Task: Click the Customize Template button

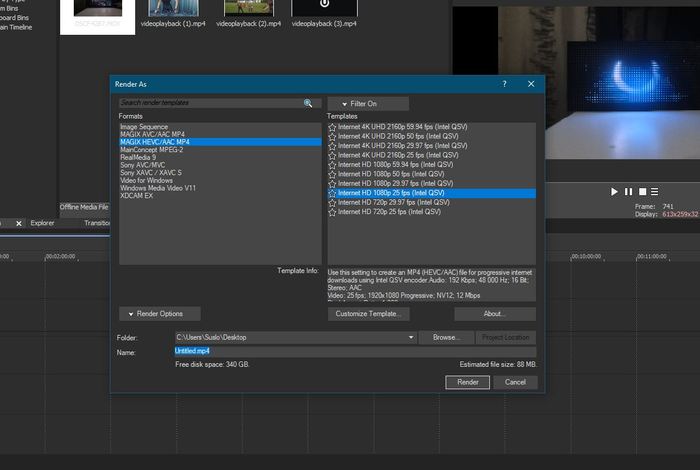Action: pos(368,314)
